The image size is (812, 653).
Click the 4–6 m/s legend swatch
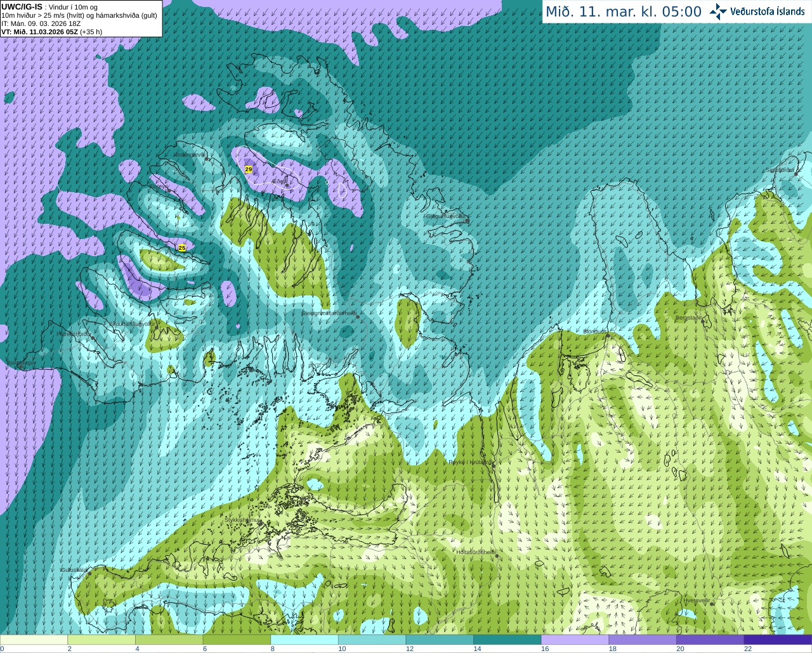169,640
